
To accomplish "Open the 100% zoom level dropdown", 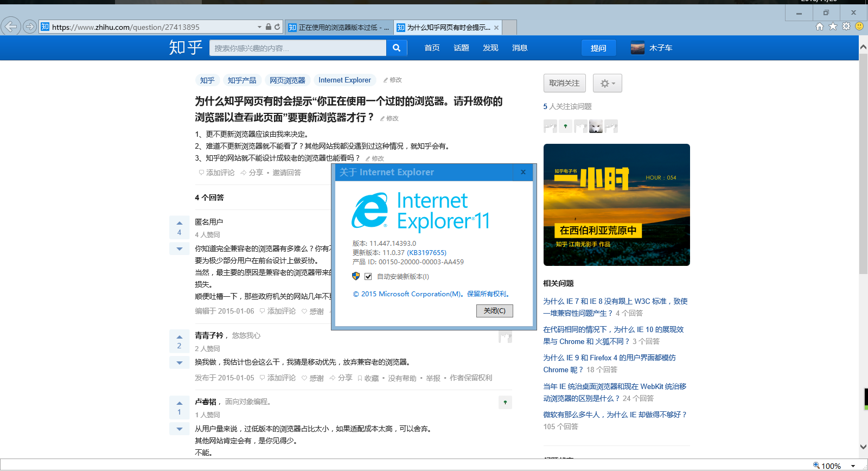I will (x=853, y=466).
